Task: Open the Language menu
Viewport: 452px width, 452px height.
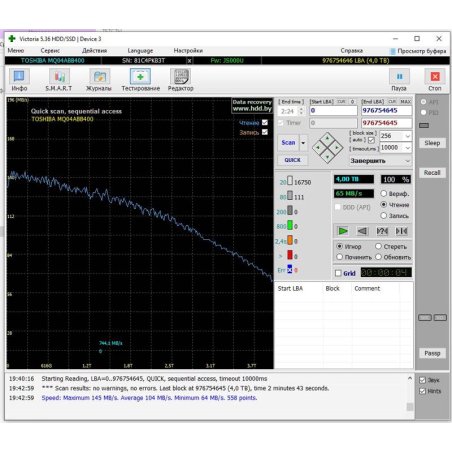Action: [x=140, y=51]
